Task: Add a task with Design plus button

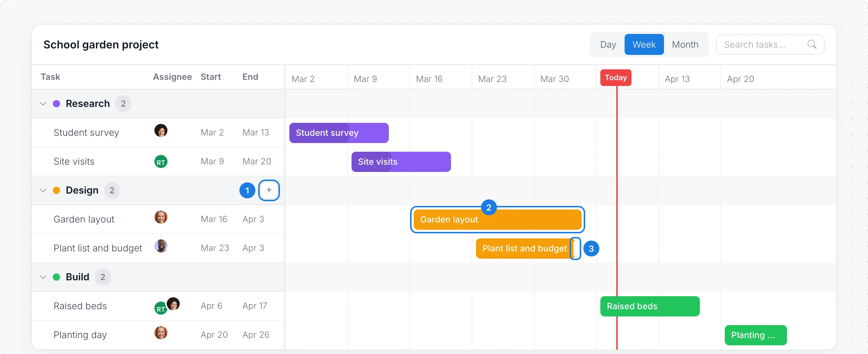Action: [x=269, y=190]
